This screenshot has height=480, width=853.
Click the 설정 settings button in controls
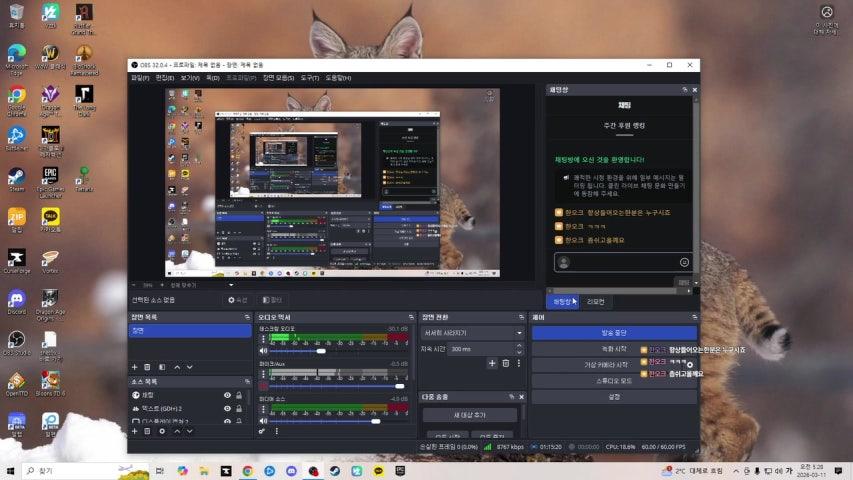tap(614, 397)
